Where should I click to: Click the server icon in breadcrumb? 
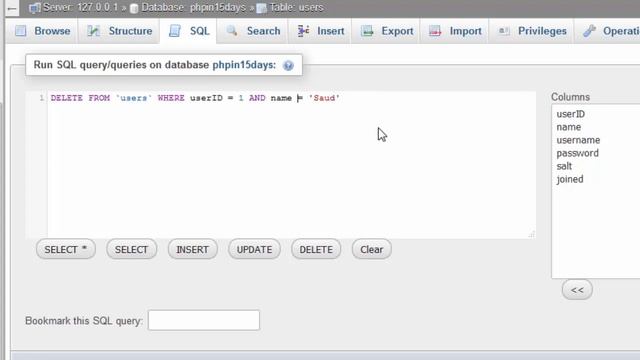click(35, 8)
